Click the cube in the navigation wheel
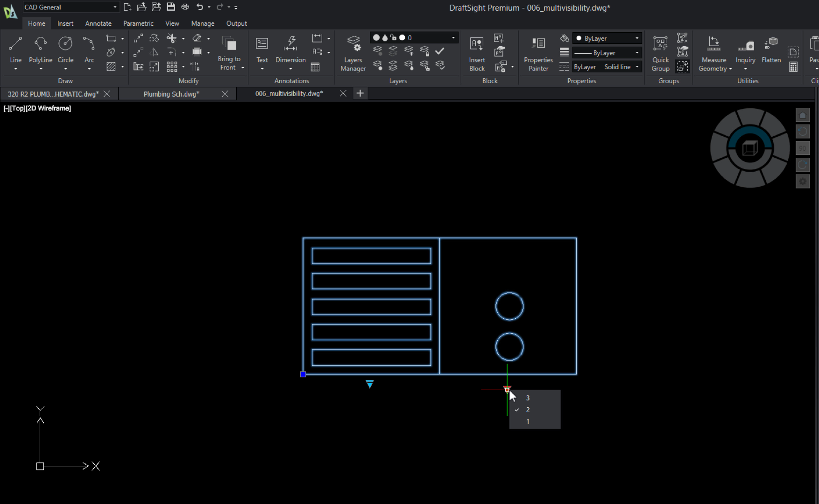Viewport: 819px width, 504px height. 750,148
